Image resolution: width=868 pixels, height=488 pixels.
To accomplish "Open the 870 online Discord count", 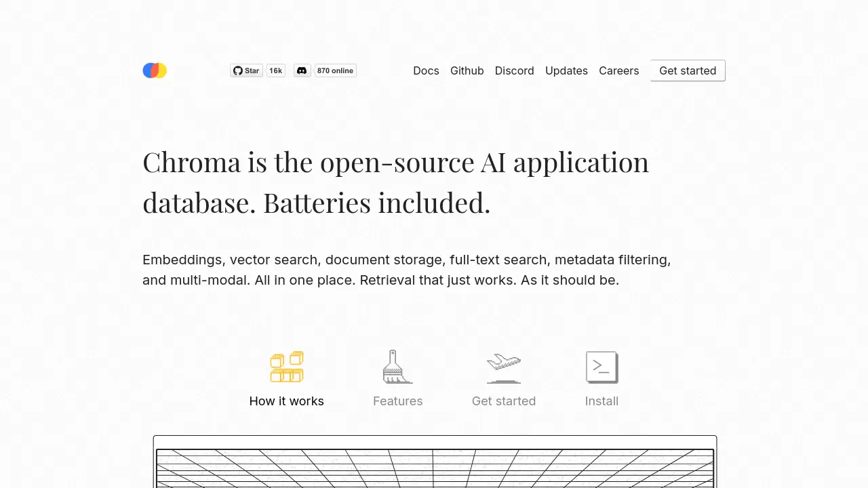I will click(x=336, y=70).
